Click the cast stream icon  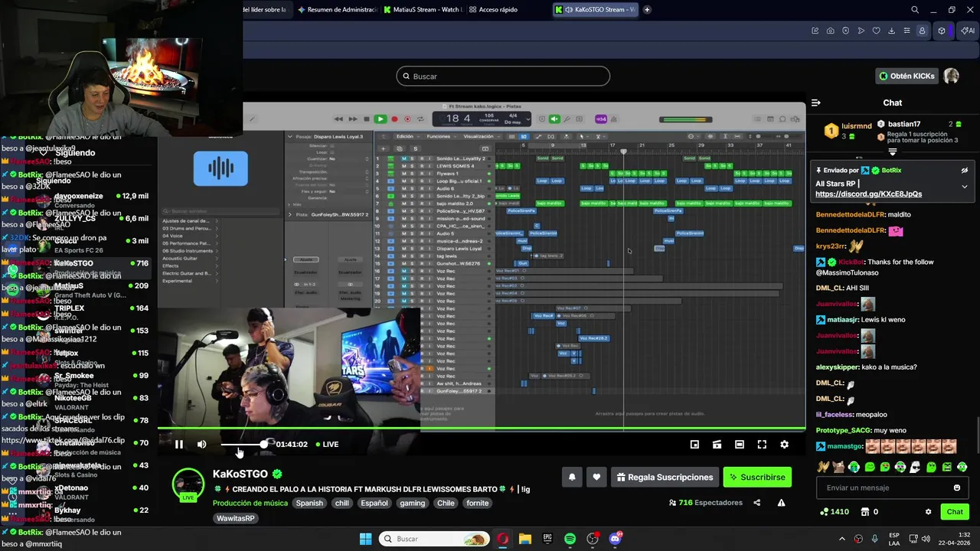click(x=717, y=444)
